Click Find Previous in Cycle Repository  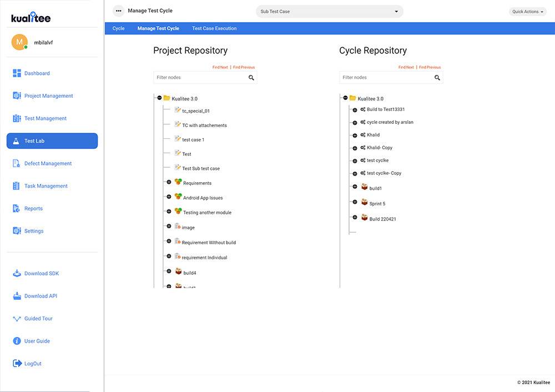pos(430,67)
